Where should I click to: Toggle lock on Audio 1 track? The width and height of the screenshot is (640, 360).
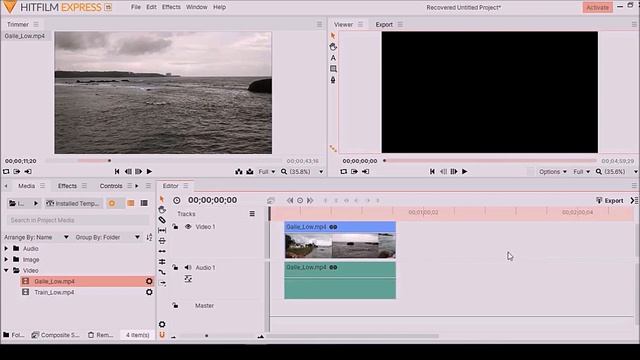tap(175, 267)
